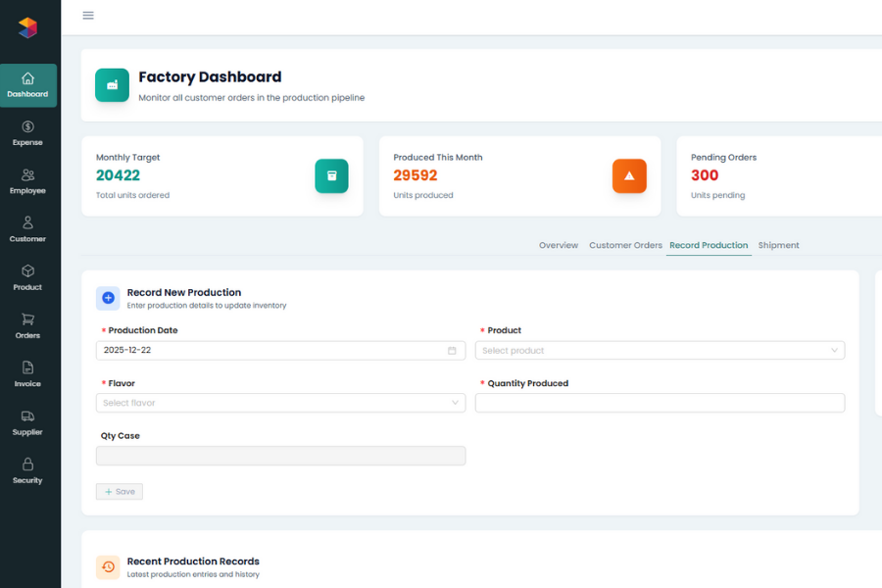Go to Supplier via truck icon
Viewport: 882px width, 588px height.
click(27, 416)
